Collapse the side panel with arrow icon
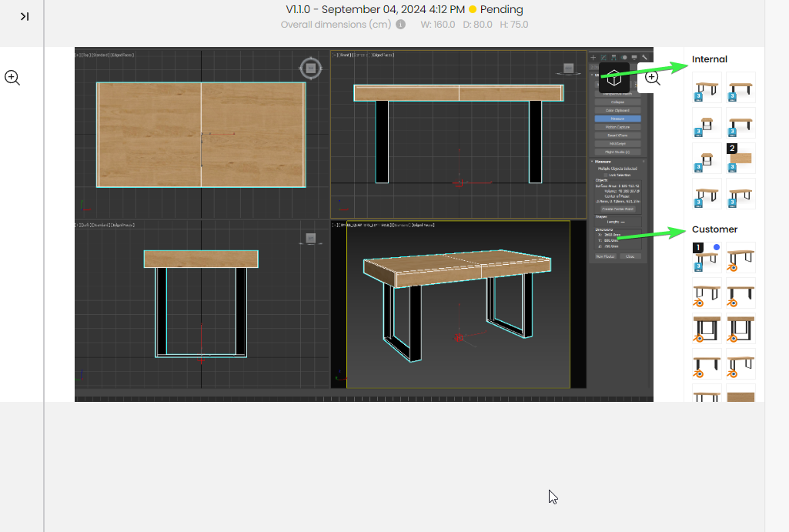The width and height of the screenshot is (789, 532). click(25, 16)
